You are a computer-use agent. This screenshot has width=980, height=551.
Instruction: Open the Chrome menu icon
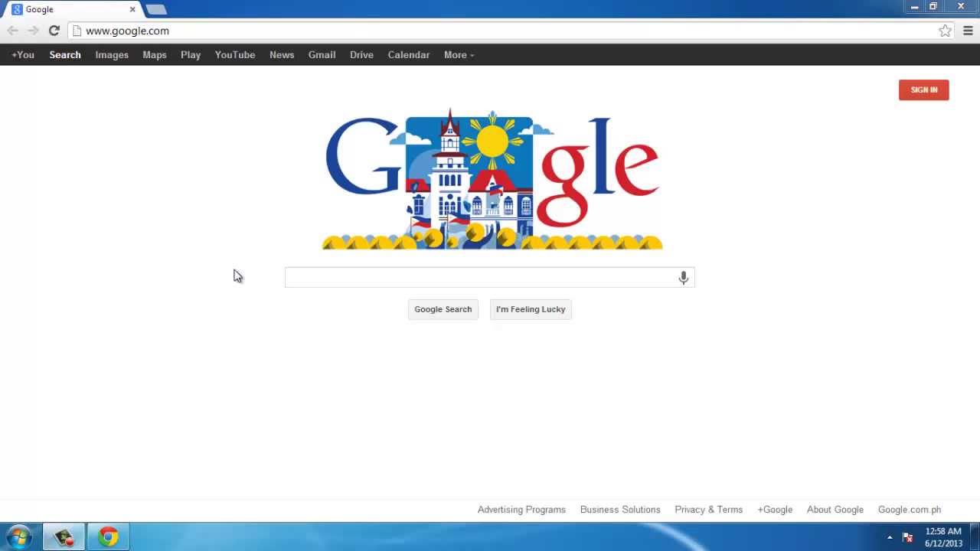click(968, 31)
